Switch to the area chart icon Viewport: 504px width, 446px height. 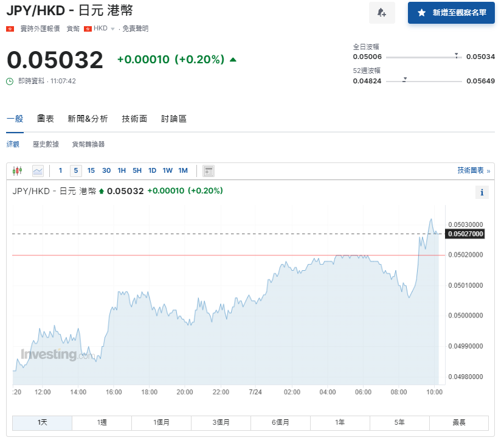coord(38,170)
